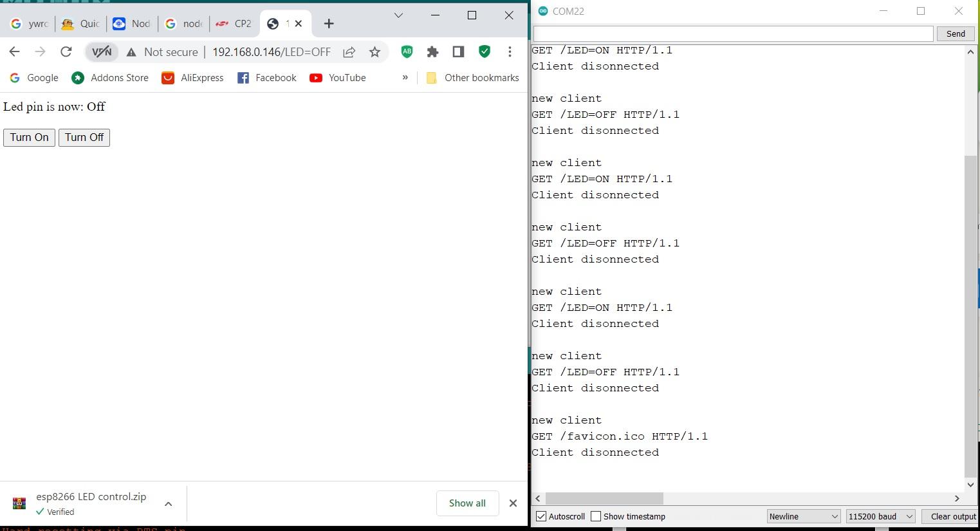The height and width of the screenshot is (531, 980).
Task: Bookmark the page via the star icon
Action: [375, 52]
